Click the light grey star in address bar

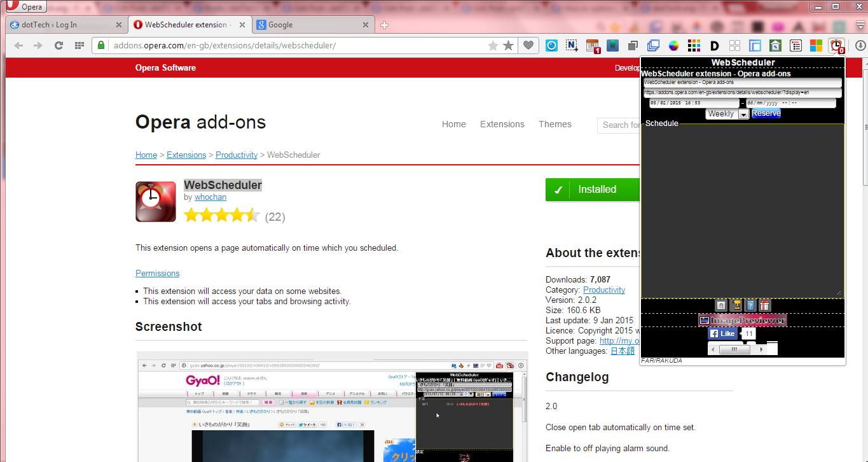[493, 46]
